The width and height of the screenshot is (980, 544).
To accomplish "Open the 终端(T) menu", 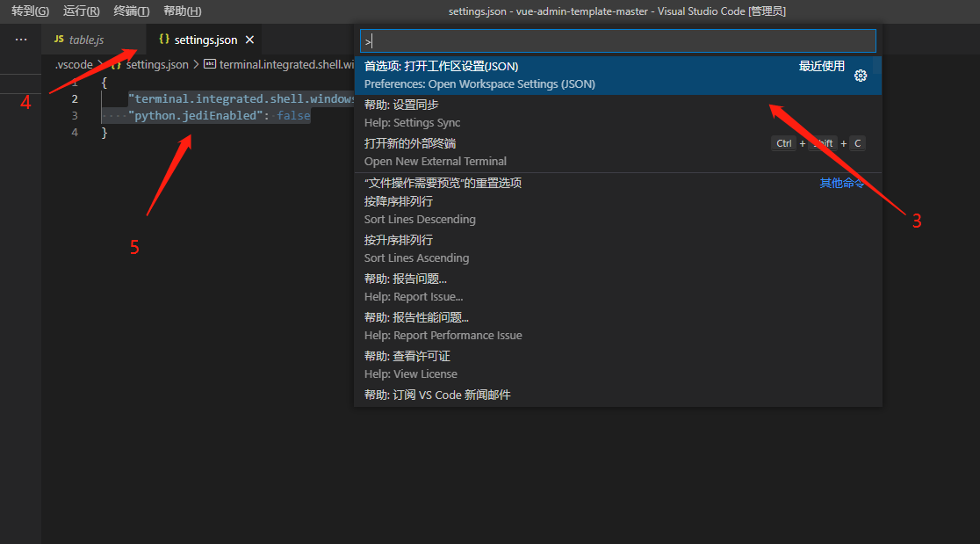I will coord(131,11).
